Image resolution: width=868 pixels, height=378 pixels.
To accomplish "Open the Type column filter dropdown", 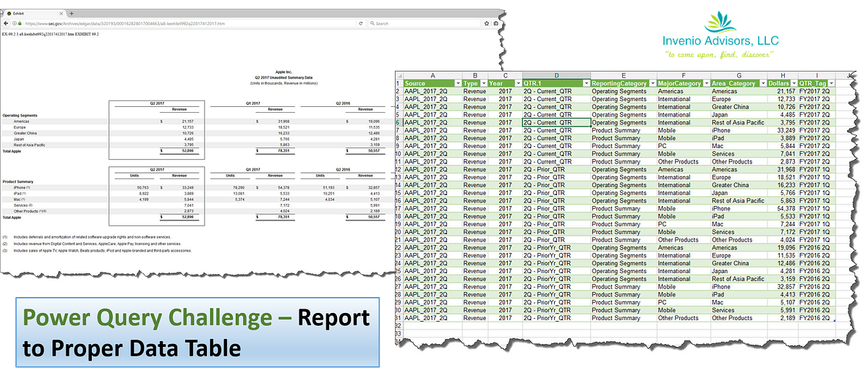I will click(484, 83).
